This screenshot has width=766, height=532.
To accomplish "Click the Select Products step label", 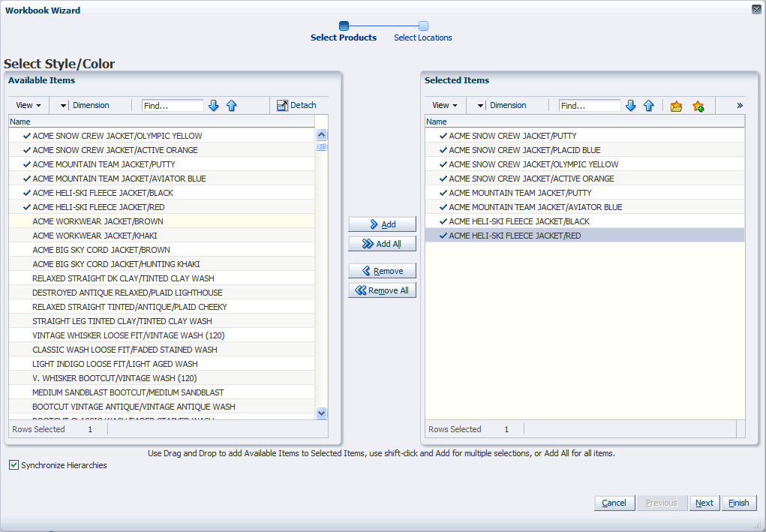I will point(344,38).
